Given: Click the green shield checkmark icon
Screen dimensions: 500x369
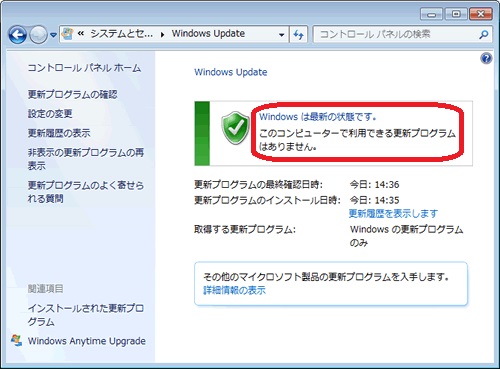Looking at the screenshot, I should (x=235, y=128).
